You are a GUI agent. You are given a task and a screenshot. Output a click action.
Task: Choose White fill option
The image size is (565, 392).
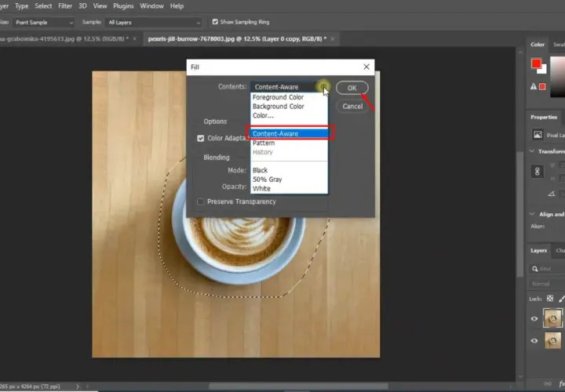[x=261, y=189]
